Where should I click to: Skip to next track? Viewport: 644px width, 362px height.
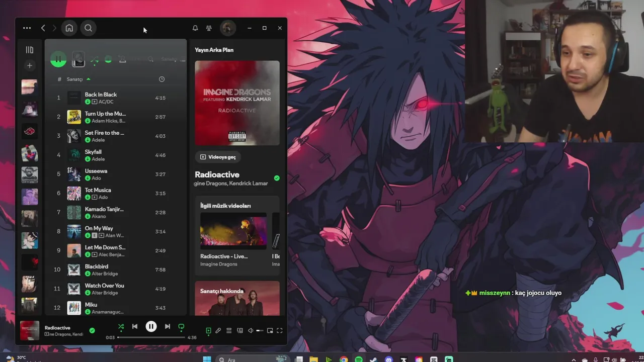(168, 326)
